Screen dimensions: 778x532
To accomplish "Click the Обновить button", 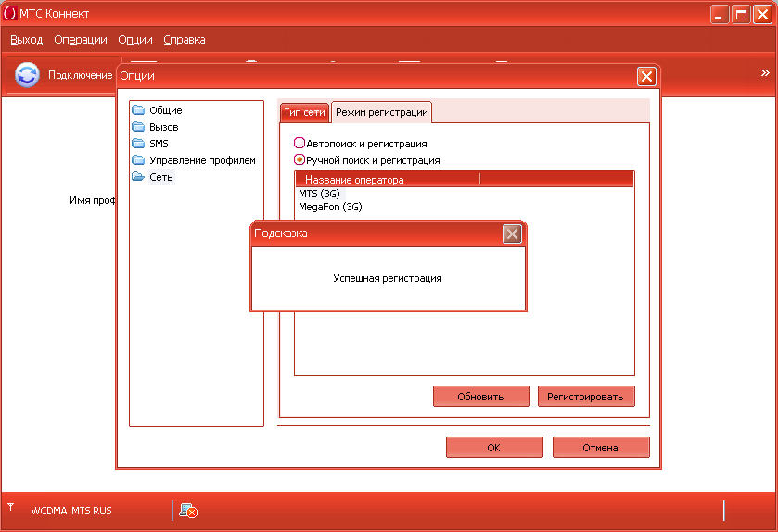I will point(481,397).
